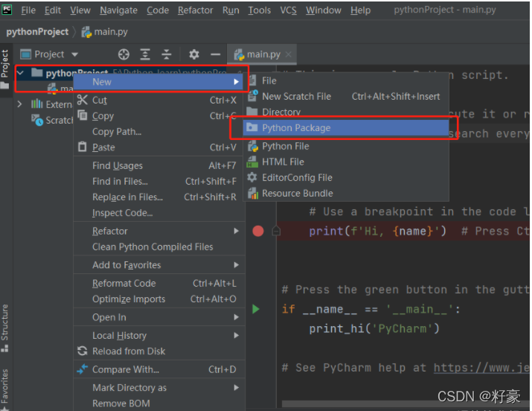Open Project panel settings gear
Screen dimensions: 532x411
click(x=193, y=54)
